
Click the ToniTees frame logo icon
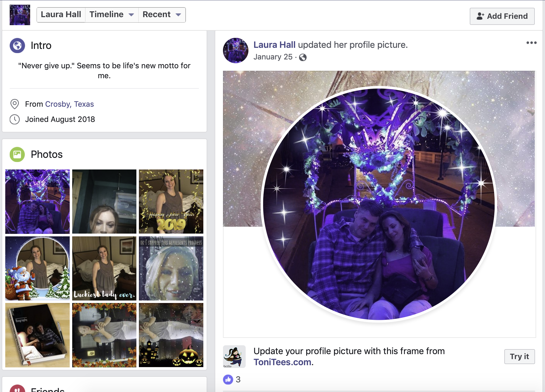tap(234, 356)
